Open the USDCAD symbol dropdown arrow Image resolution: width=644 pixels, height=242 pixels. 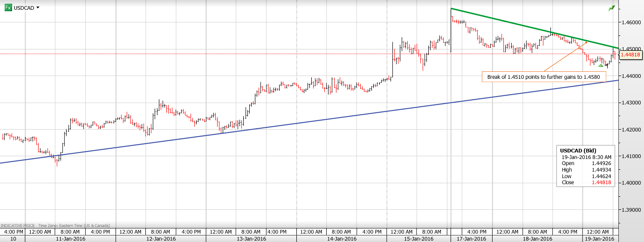click(38, 8)
